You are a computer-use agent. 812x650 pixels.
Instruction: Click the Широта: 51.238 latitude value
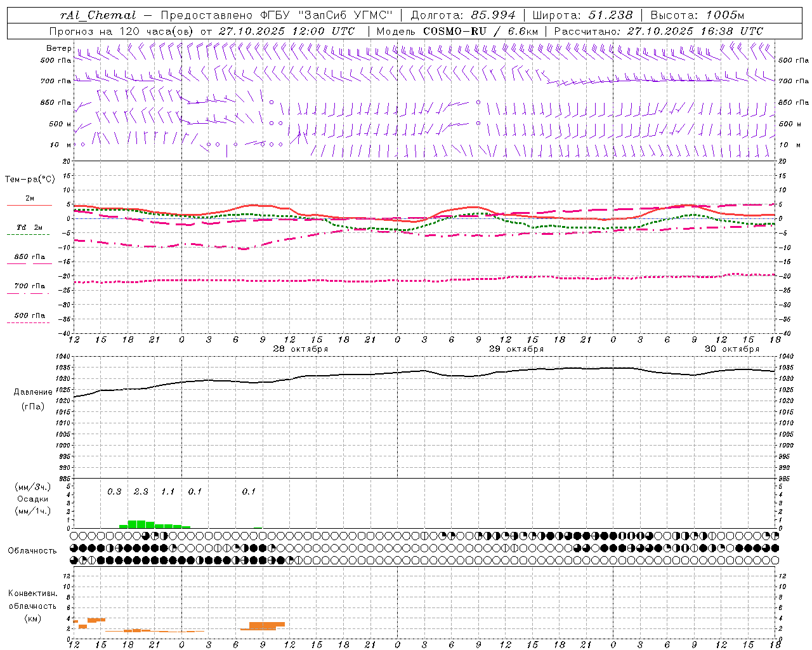pos(582,15)
